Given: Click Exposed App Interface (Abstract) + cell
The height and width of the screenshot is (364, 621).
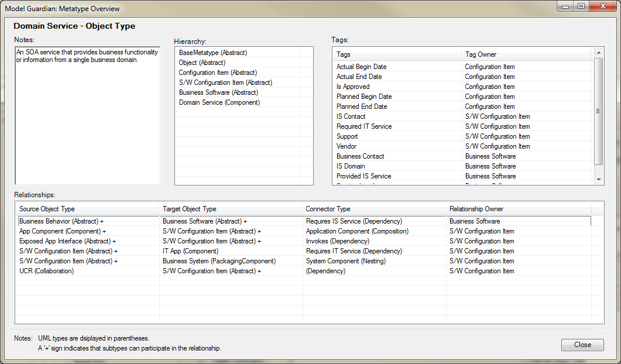Looking at the screenshot, I should click(x=68, y=241).
